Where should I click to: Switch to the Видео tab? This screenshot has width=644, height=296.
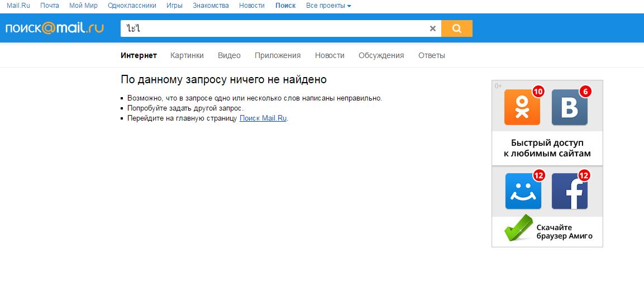coord(229,55)
